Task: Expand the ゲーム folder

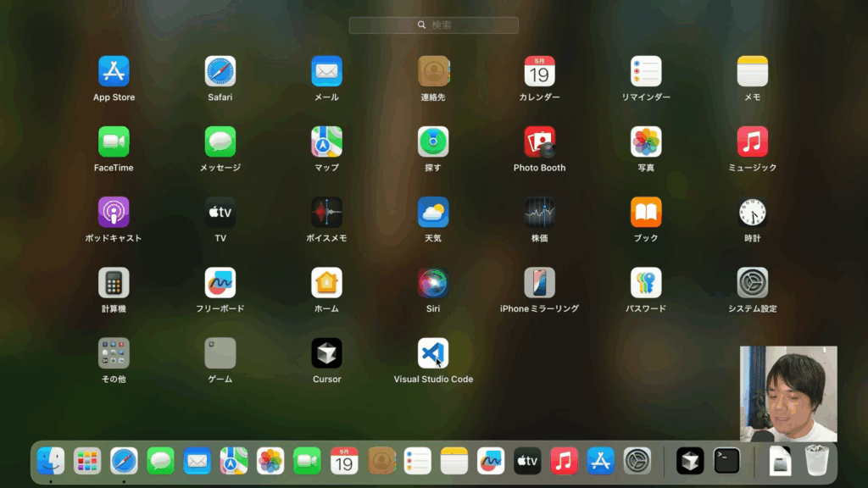Action: point(220,353)
